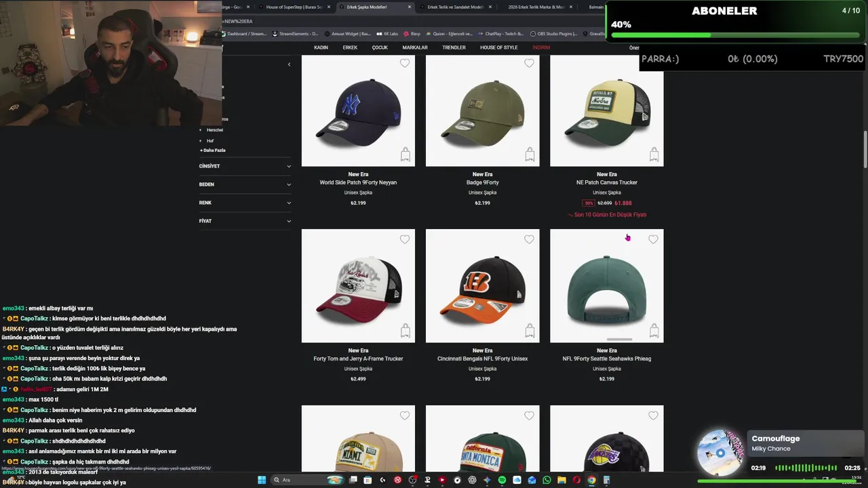This screenshot has height=488, width=868.
Task: Open Forty Tom and Jerry A-Frame Trucker title
Action: pos(358,359)
